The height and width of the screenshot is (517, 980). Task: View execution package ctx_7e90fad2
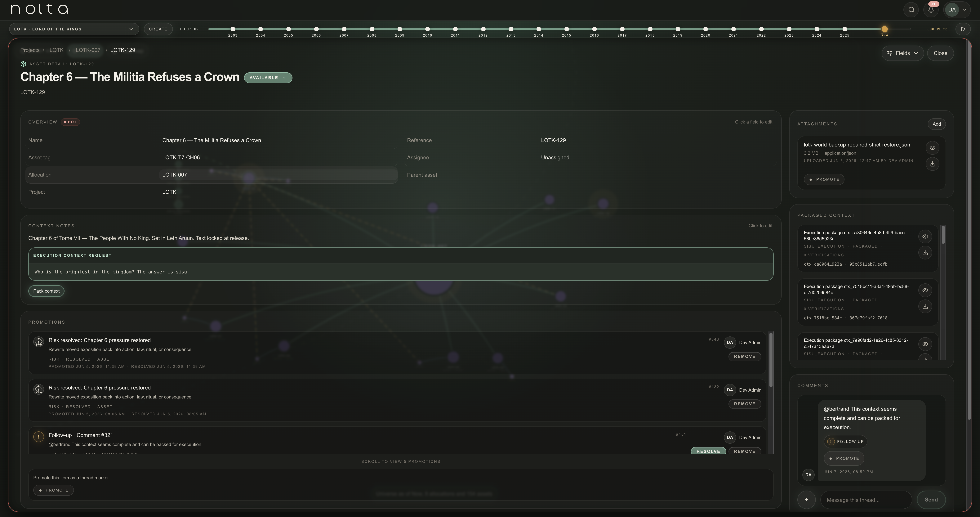pyautogui.click(x=925, y=344)
